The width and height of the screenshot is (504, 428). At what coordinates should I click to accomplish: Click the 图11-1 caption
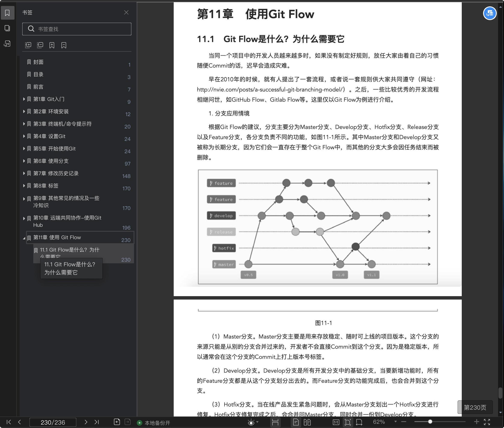[323, 323]
